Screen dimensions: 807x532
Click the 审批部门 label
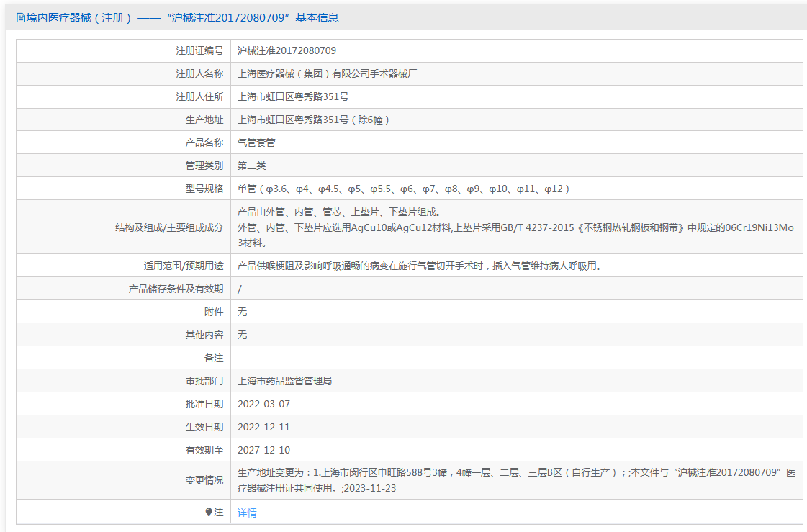pos(204,382)
